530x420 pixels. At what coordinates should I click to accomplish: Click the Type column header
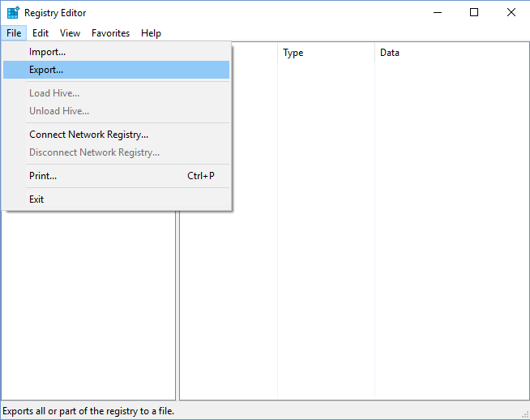click(326, 53)
